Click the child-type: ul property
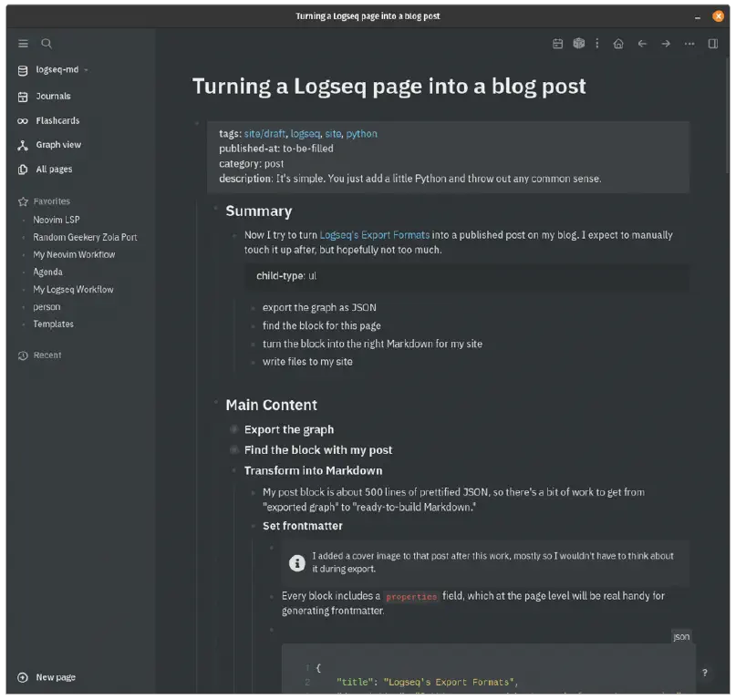This screenshot has width=736, height=700. pyautogui.click(x=286, y=276)
